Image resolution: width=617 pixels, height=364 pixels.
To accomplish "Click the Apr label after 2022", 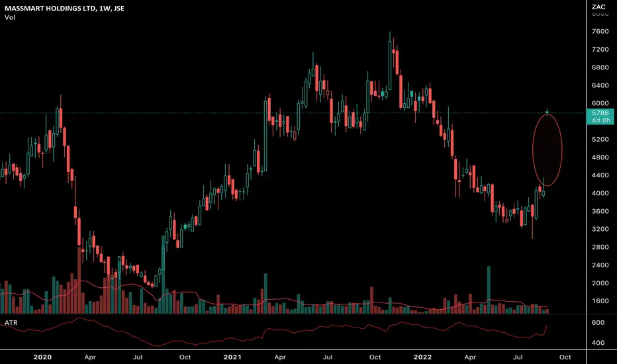I will pyautogui.click(x=470, y=357).
